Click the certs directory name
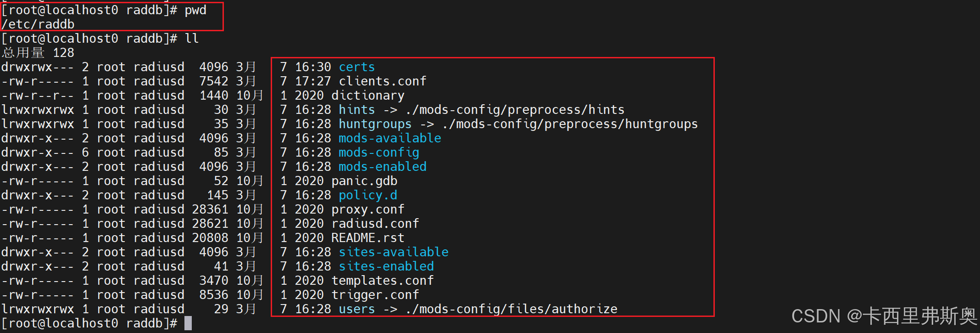Viewport: 980px width, 333px height. pyautogui.click(x=356, y=67)
